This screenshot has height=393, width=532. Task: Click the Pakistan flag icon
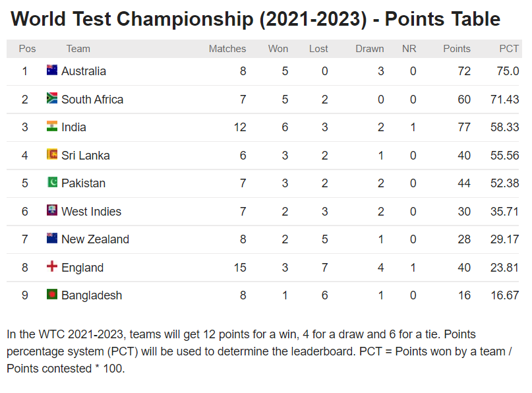pos(52,182)
